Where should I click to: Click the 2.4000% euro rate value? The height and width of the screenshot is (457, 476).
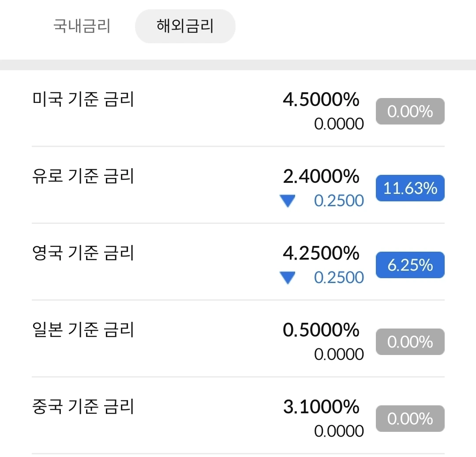[x=321, y=177]
